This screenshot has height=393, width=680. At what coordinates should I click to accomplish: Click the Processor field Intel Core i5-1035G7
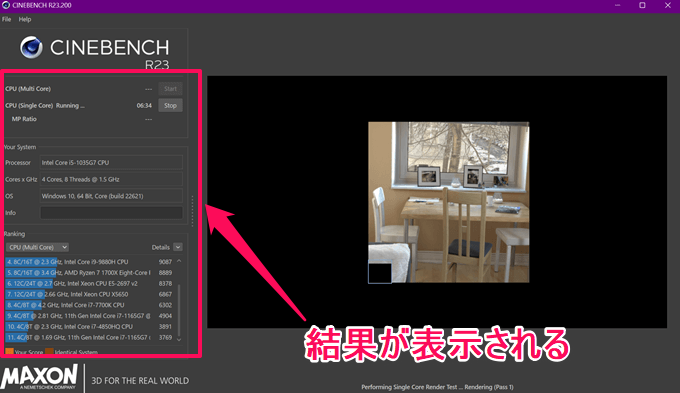point(111,163)
